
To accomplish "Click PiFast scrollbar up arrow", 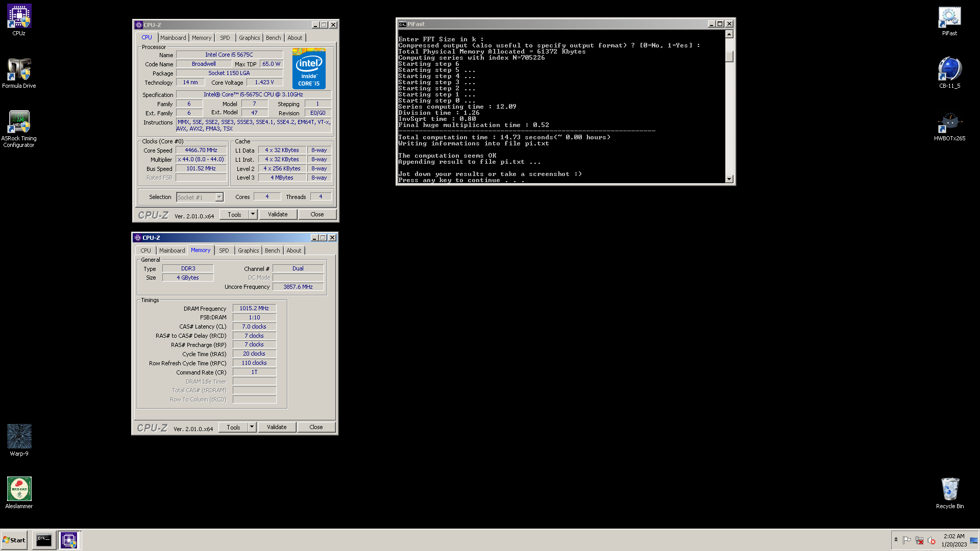I will coord(729,34).
